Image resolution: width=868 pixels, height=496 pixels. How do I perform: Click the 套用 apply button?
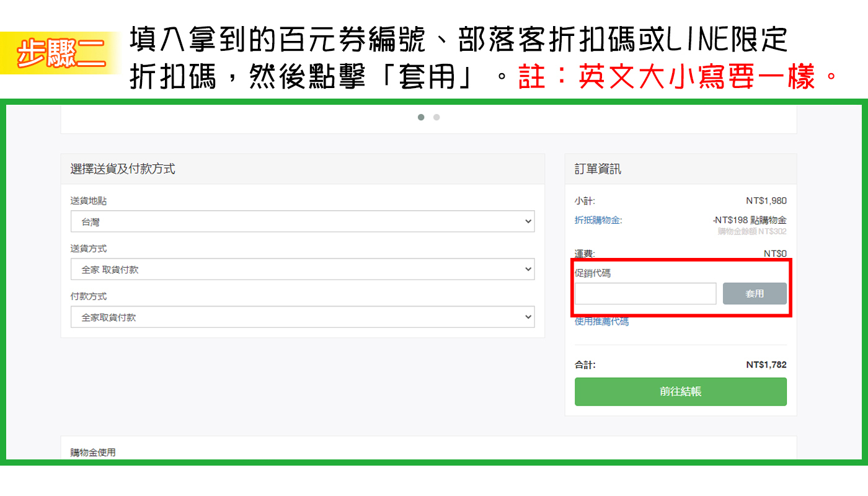click(x=755, y=293)
